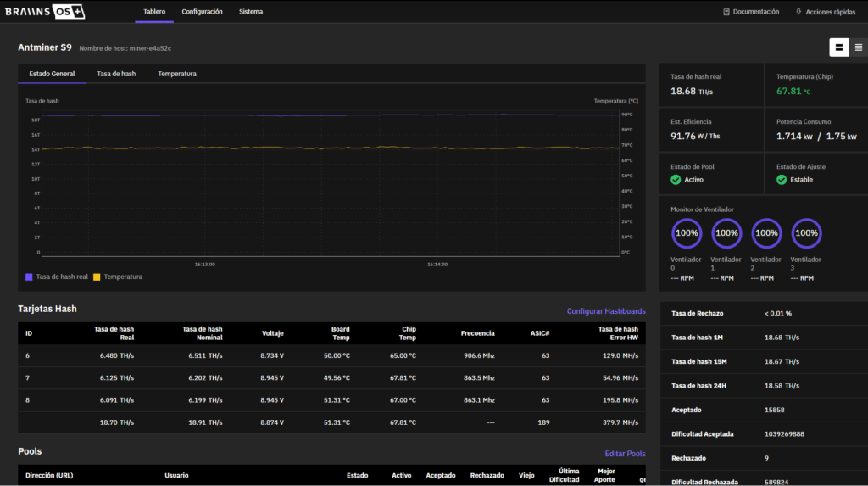Click the 67.81 °C chip temperature value
Viewport: 868px width, 486px height.
click(x=793, y=92)
